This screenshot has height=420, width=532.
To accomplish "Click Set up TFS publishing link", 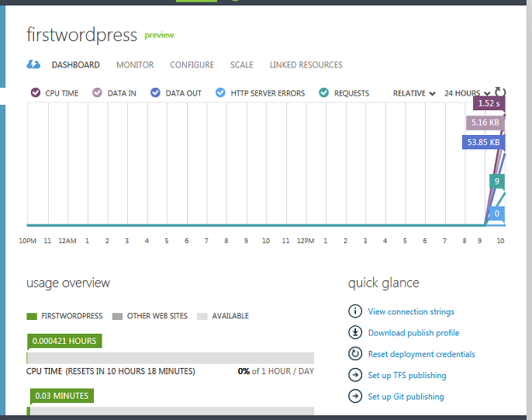I will (x=407, y=376).
